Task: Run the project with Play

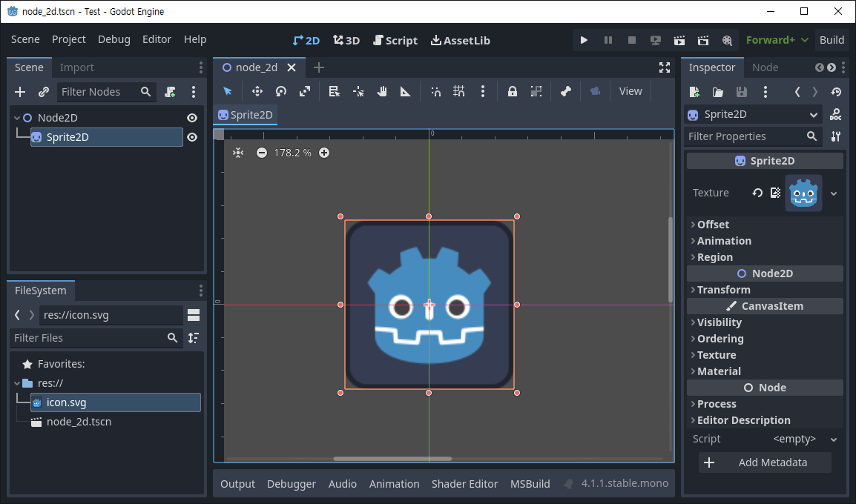Action: [584, 40]
